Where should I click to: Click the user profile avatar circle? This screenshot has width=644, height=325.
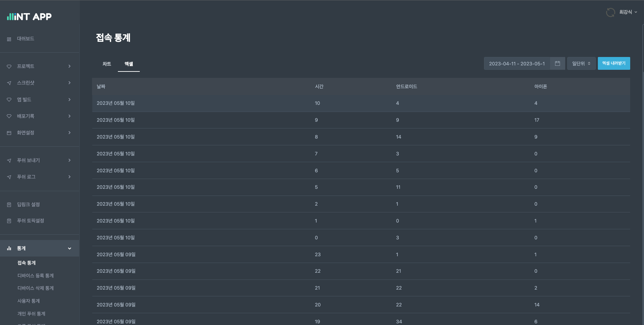(x=610, y=12)
